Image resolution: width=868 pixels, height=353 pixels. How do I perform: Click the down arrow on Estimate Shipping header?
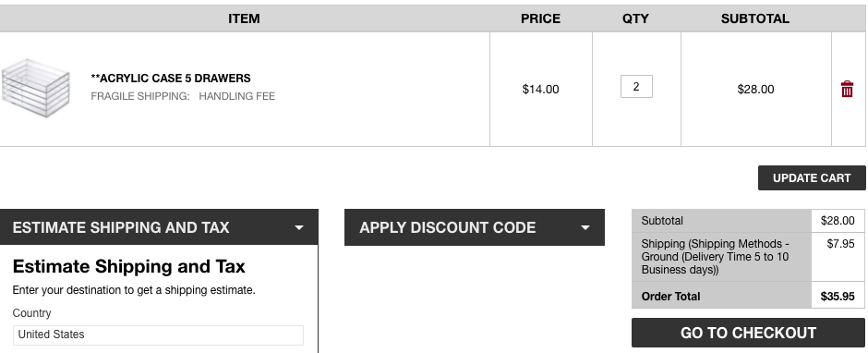tap(299, 227)
